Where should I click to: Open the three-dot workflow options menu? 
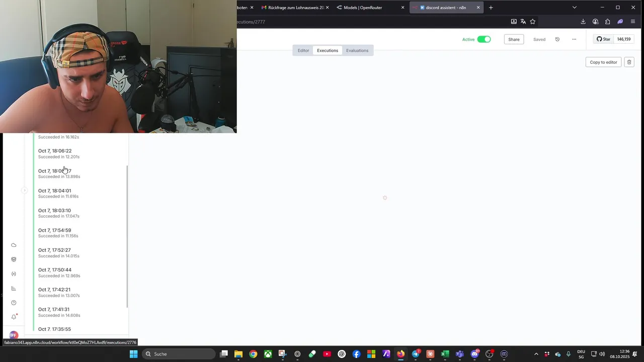(x=574, y=39)
